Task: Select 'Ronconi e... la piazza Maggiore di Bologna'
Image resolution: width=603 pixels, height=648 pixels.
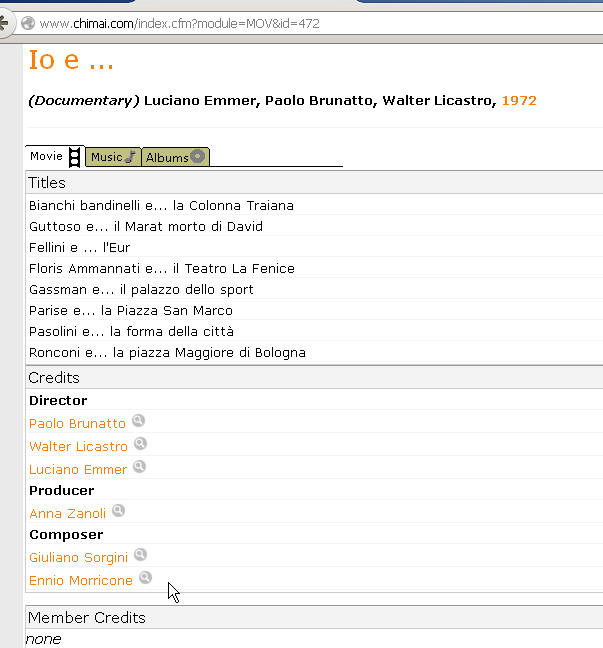Action: (x=167, y=353)
